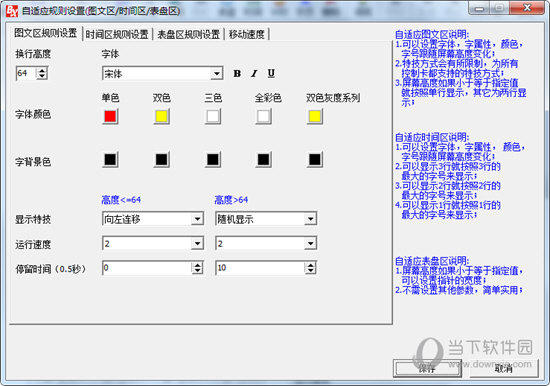Switch to 图文区规则设置 tab
The width and height of the screenshot is (550, 386).
(x=46, y=33)
